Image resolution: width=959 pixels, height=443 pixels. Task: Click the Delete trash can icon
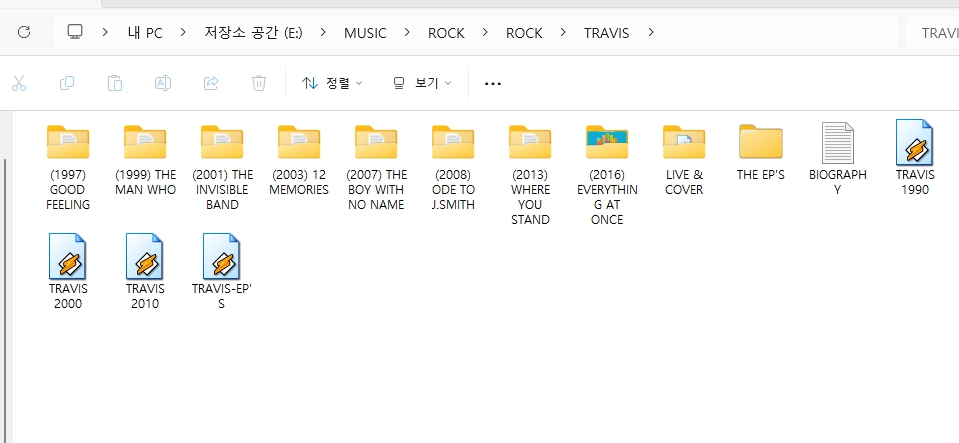pos(259,83)
